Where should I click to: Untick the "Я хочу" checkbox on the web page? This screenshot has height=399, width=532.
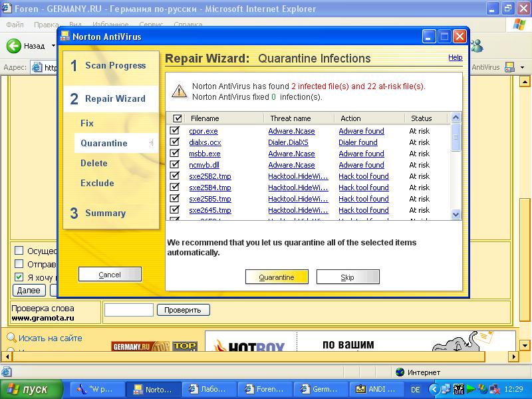pos(19,277)
